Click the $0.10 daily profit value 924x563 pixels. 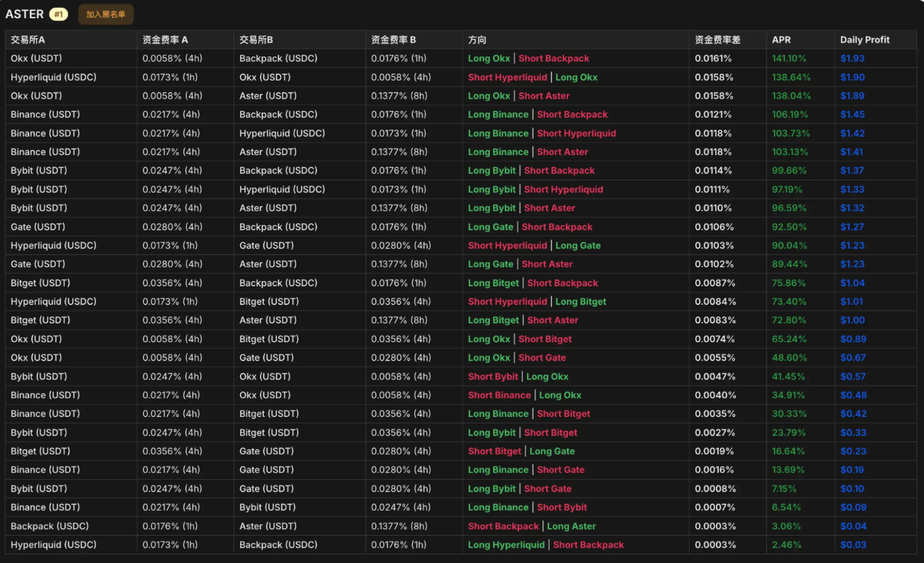tap(853, 489)
